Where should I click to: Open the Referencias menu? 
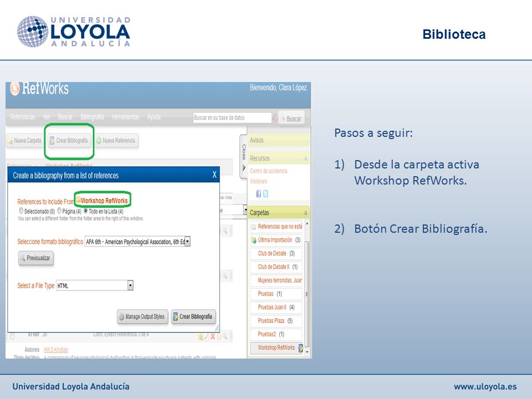23,117
